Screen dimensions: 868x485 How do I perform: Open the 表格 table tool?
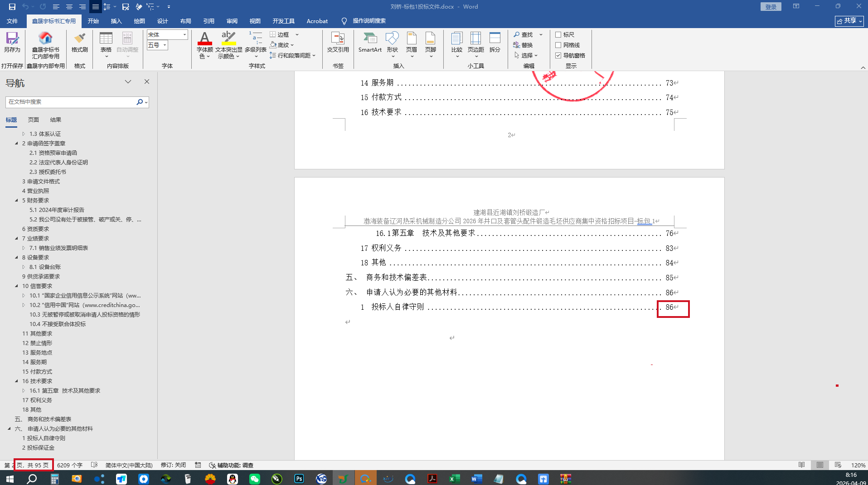point(106,45)
